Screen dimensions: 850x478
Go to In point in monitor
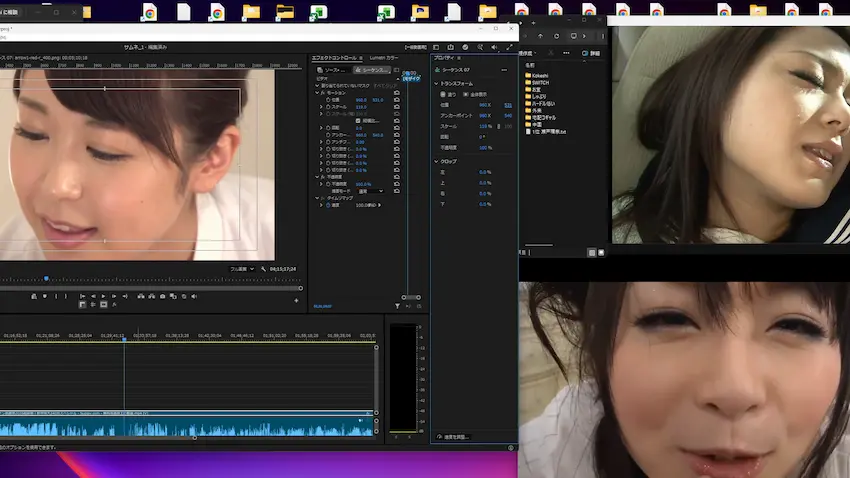pos(82,296)
